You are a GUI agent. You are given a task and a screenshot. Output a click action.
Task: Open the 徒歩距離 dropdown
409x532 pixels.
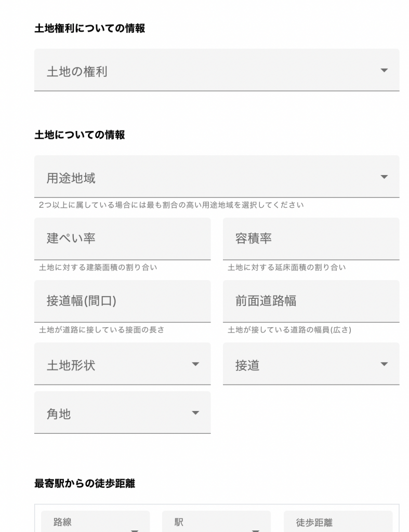(x=338, y=523)
